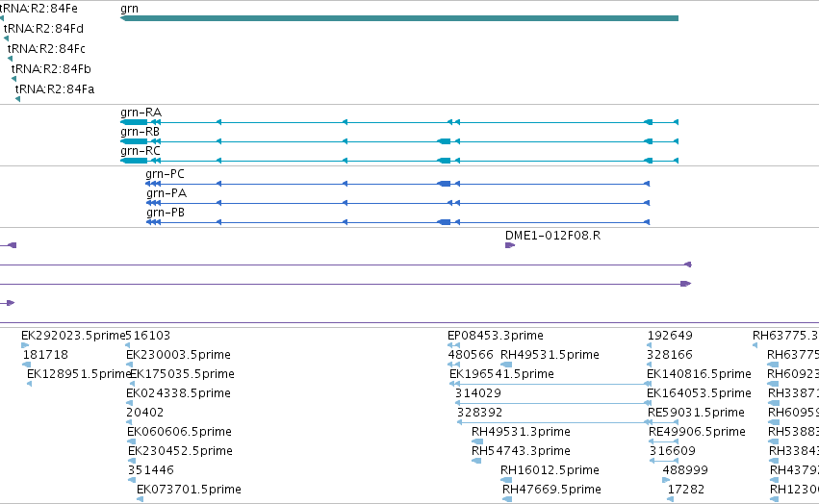Select the tRNA:R2:84Fd gene label

(x=43, y=29)
